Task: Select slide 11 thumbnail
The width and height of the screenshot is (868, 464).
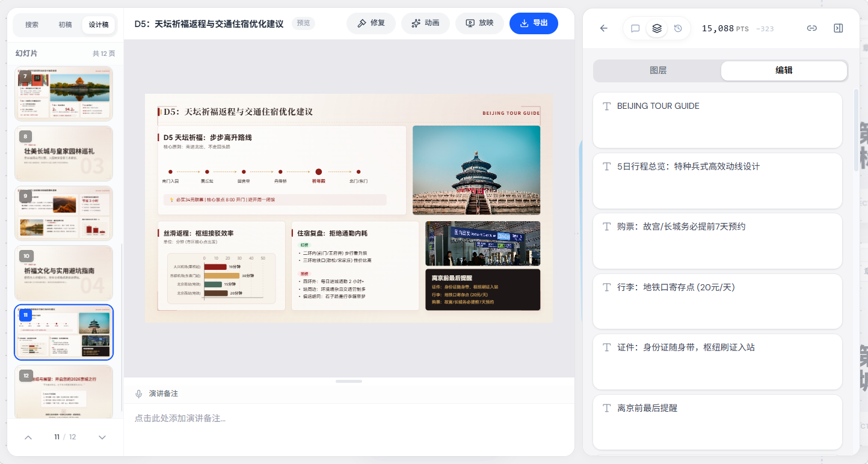Action: point(64,332)
